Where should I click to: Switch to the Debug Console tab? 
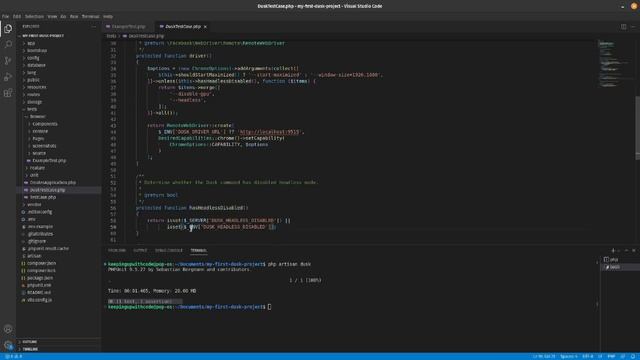point(169,251)
